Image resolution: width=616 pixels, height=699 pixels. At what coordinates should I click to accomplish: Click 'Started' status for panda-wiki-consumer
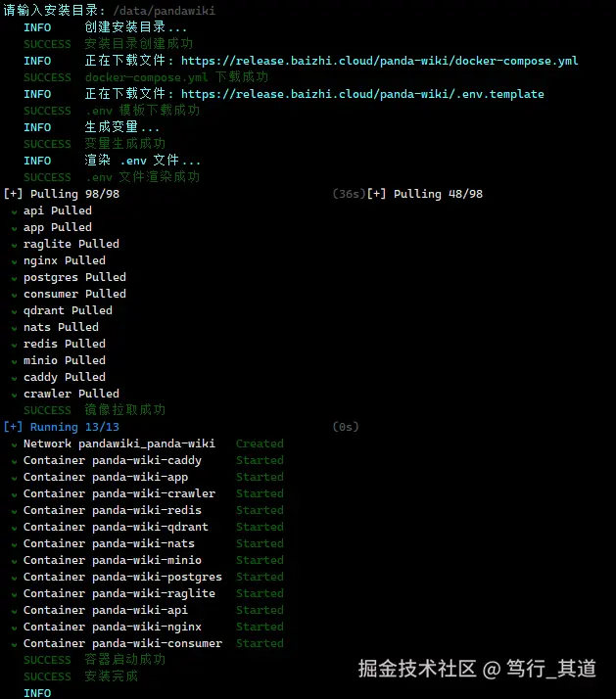click(260, 643)
